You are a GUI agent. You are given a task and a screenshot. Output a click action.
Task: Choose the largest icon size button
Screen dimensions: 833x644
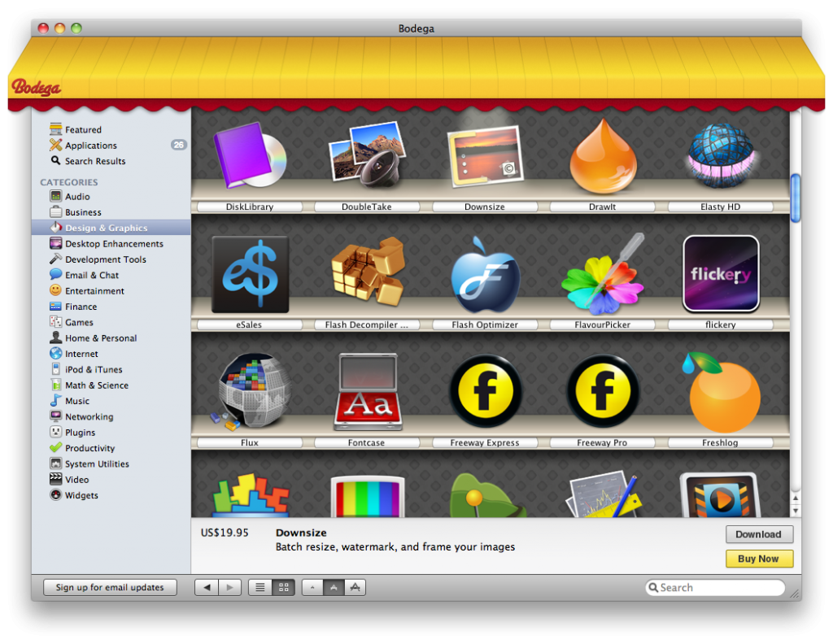(x=355, y=587)
